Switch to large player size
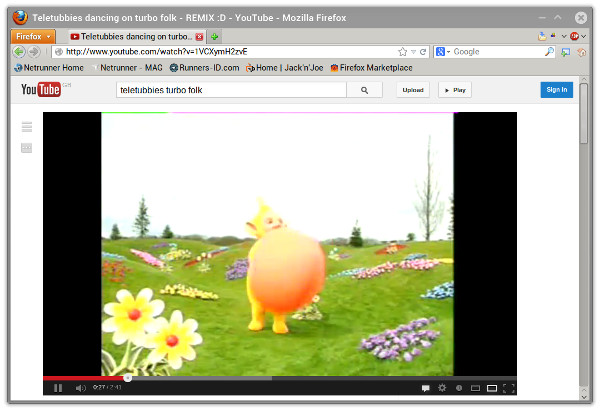The image size is (600, 411). click(492, 388)
